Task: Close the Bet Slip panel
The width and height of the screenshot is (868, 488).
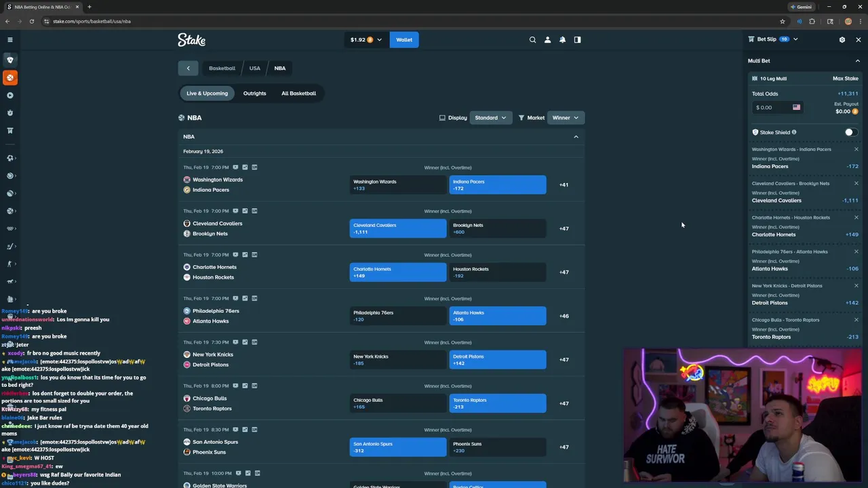Action: tap(858, 39)
